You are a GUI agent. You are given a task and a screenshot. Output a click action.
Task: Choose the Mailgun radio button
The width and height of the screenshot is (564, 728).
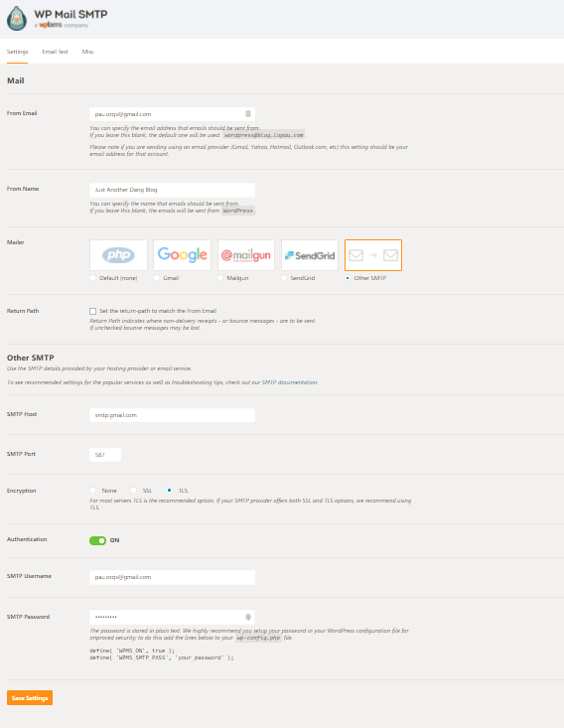click(220, 278)
